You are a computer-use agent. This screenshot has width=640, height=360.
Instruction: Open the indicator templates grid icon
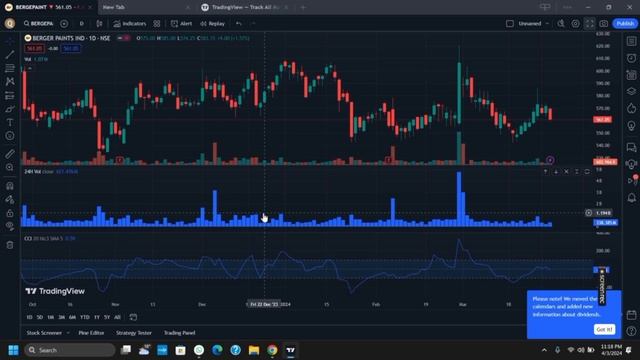point(157,24)
